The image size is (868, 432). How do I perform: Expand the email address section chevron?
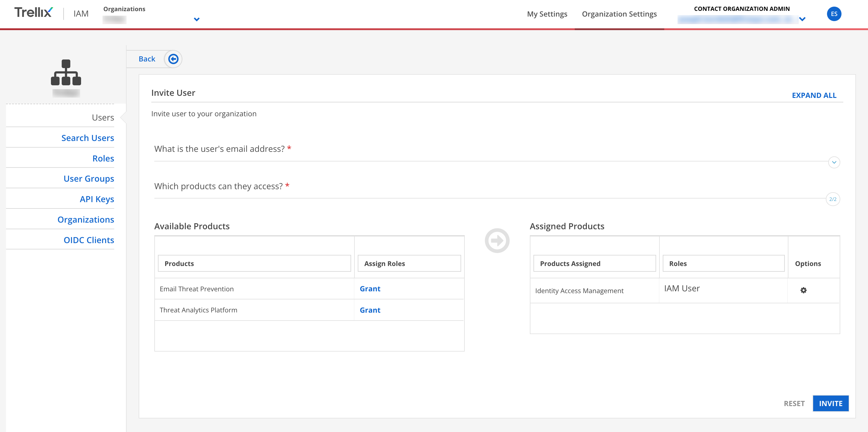834,162
